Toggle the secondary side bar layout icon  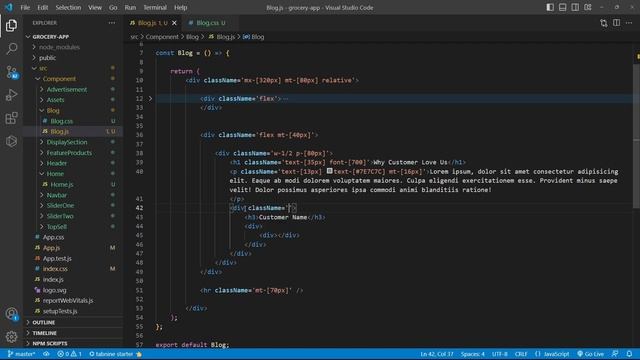coord(575,7)
